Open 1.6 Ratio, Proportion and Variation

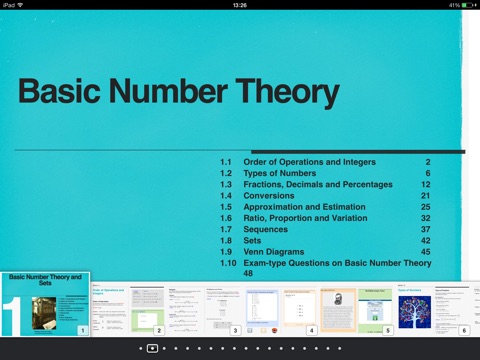pyautogui.click(x=325, y=218)
